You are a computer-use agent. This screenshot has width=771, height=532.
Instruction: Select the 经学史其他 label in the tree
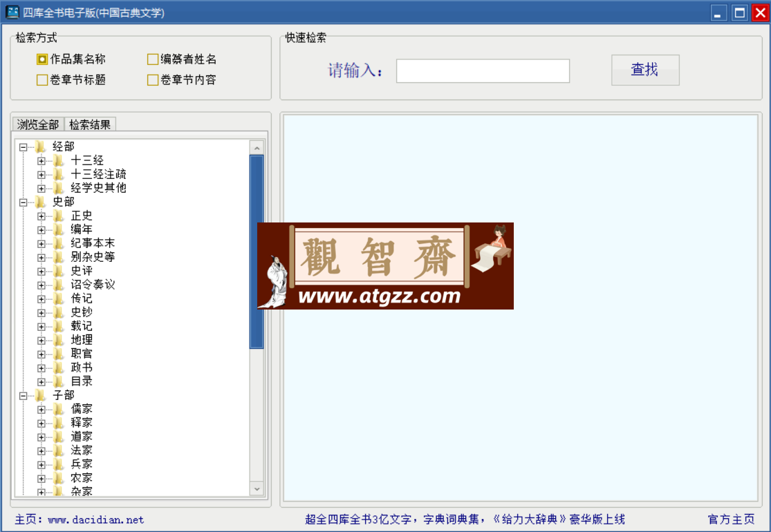[98, 188]
